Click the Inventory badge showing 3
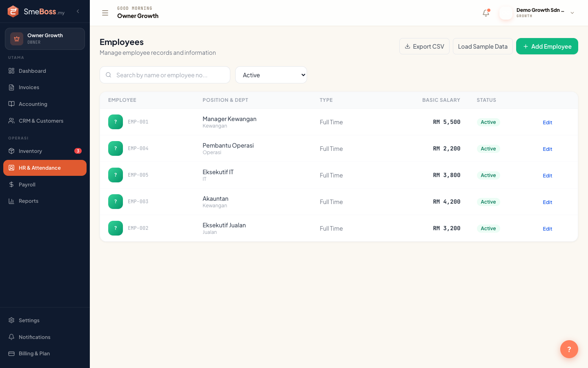 (x=78, y=151)
